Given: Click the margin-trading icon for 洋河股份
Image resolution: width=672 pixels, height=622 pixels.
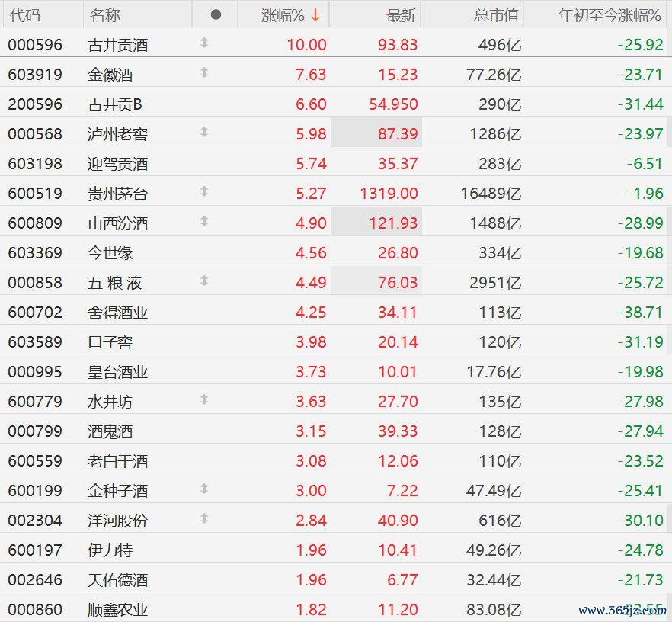Looking at the screenshot, I should pyautogui.click(x=204, y=518).
